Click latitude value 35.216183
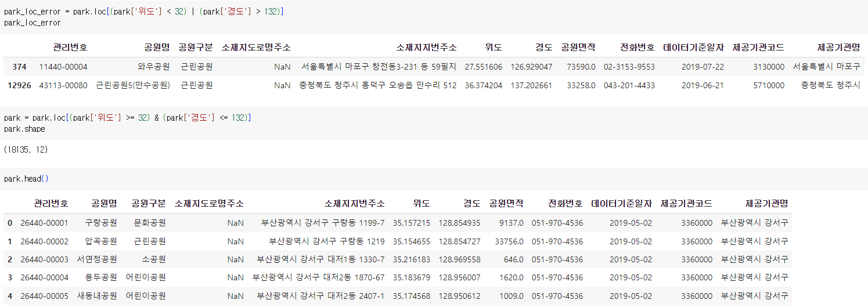 (412, 259)
